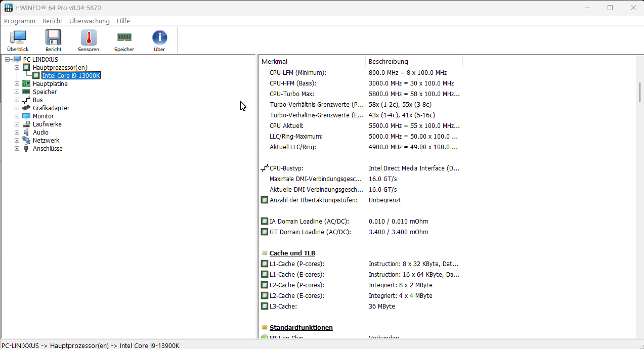Expand the Audio tree node
This screenshot has height=349, width=644.
[17, 132]
